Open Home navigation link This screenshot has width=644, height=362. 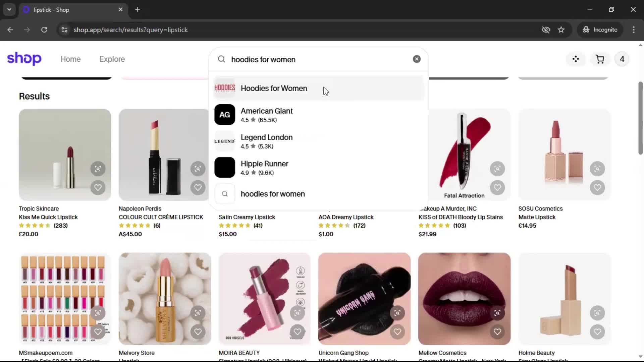coord(70,59)
